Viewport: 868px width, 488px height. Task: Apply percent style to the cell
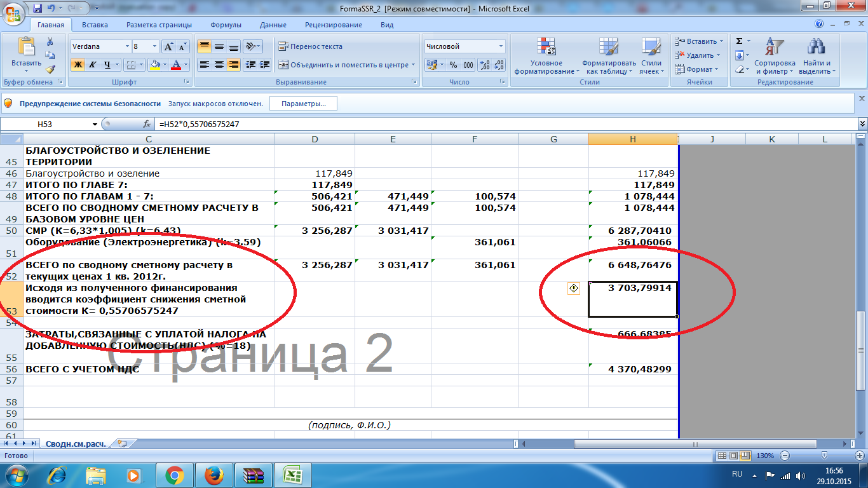coord(453,65)
